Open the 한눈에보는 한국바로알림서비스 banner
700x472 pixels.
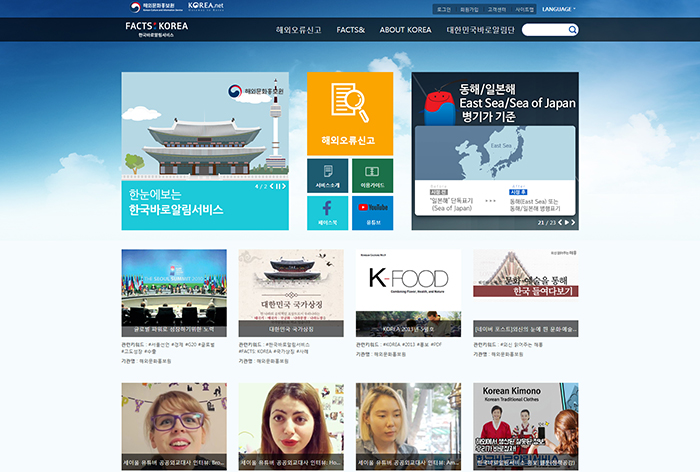click(x=205, y=151)
